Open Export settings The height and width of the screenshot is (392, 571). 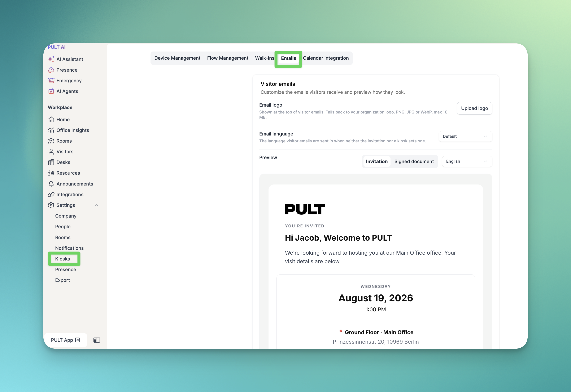click(x=62, y=280)
